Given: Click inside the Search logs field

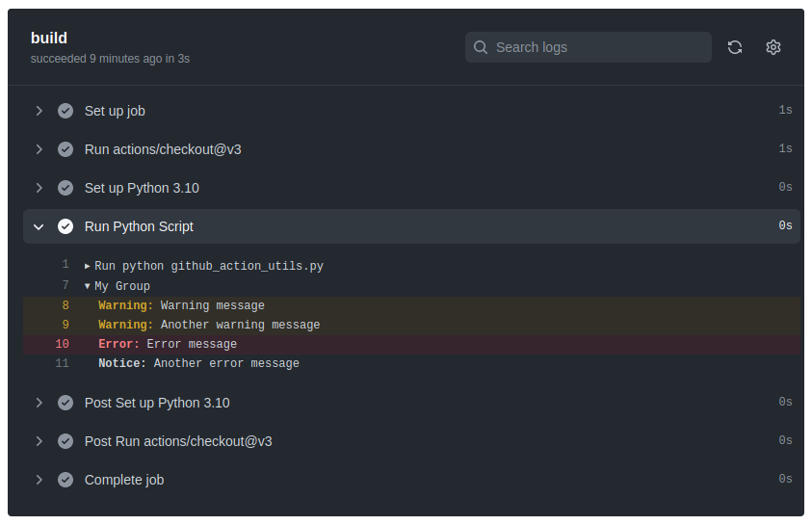Looking at the screenshot, I should 597,47.
